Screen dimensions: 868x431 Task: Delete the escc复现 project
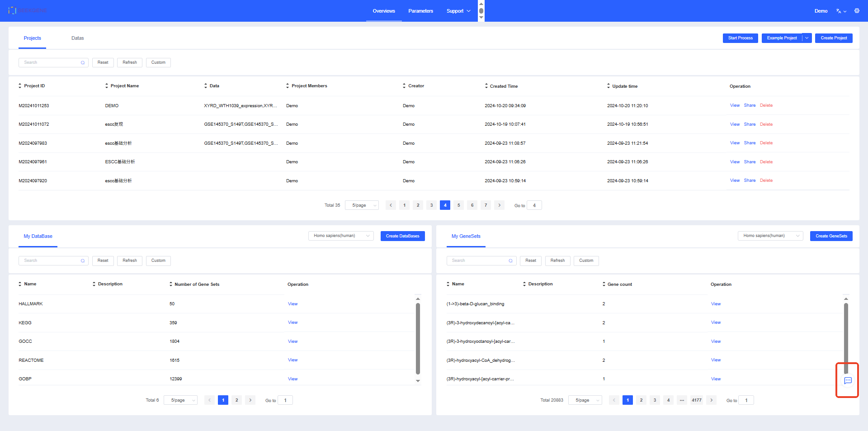(766, 124)
